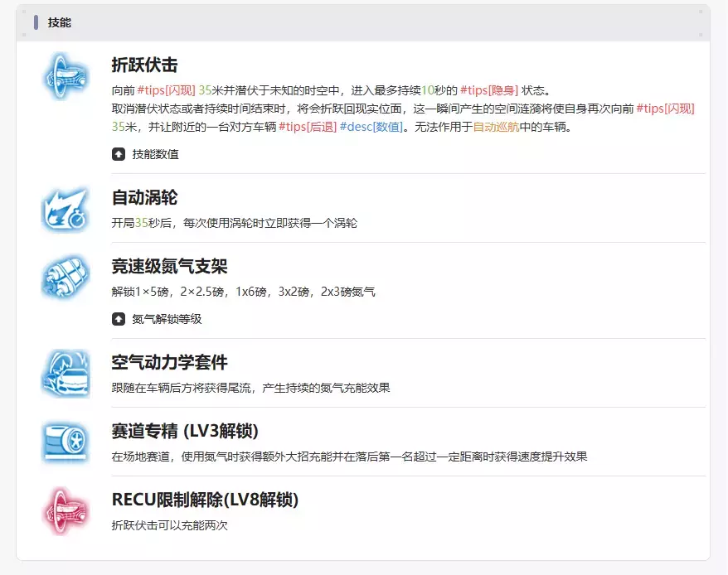Click the red RECU限制解除 skill icon
The height and width of the screenshot is (575, 728).
coord(66,511)
